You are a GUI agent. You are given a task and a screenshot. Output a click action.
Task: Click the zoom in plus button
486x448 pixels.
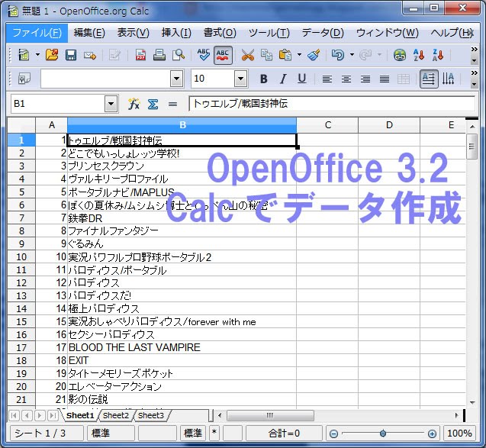pyautogui.click(x=432, y=433)
